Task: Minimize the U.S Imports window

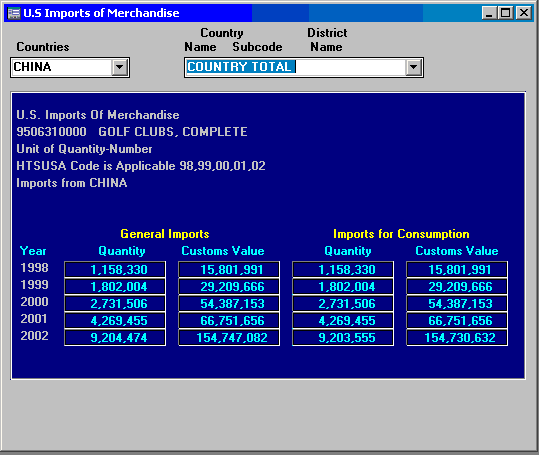Action: [490, 13]
